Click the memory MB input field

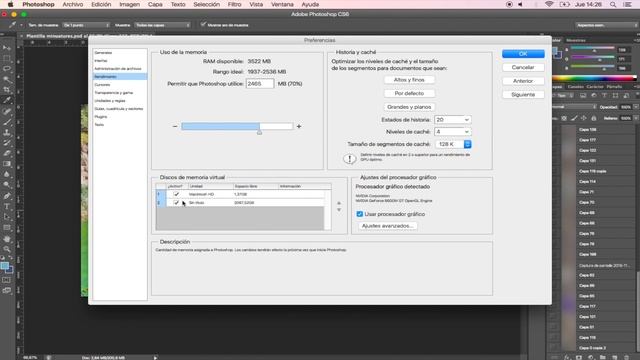(x=260, y=84)
